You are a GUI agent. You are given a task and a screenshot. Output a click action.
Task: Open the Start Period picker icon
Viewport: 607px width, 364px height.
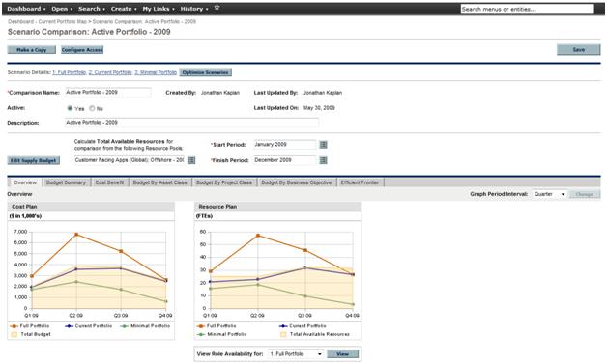pyautogui.click(x=323, y=145)
